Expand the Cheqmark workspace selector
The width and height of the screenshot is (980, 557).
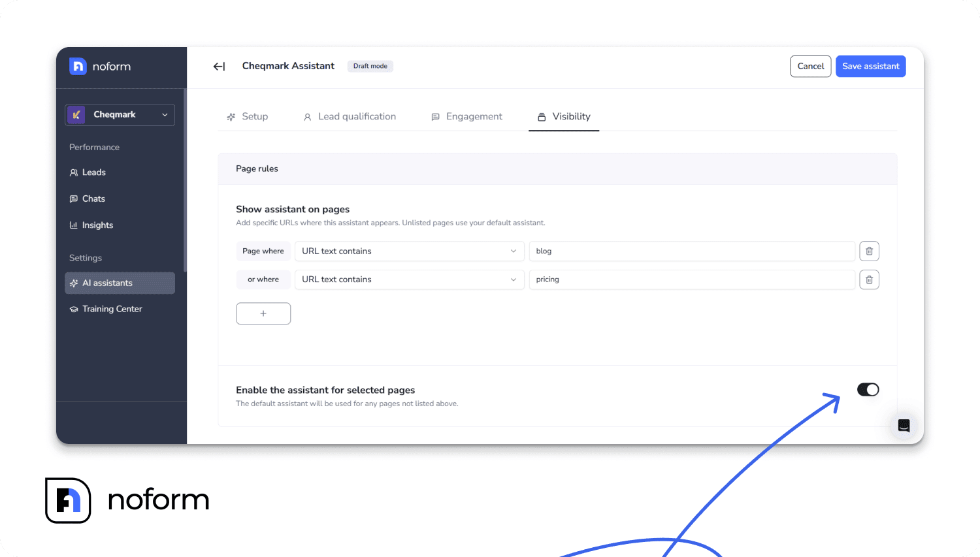pyautogui.click(x=120, y=114)
